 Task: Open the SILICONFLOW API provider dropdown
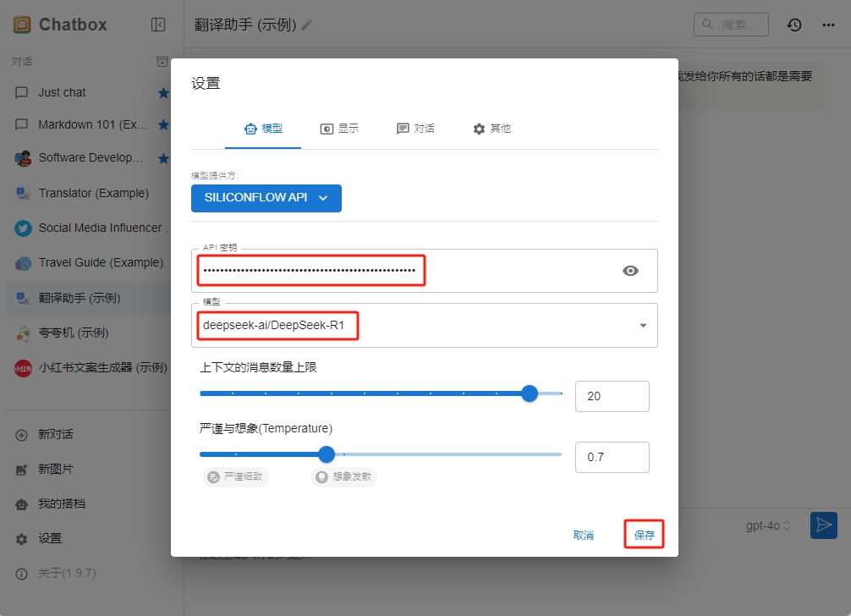(x=266, y=198)
